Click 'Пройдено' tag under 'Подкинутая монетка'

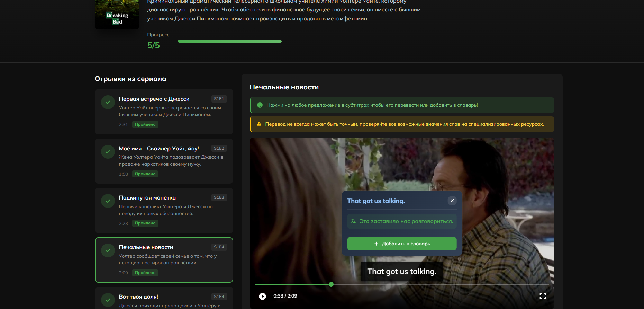tap(145, 223)
